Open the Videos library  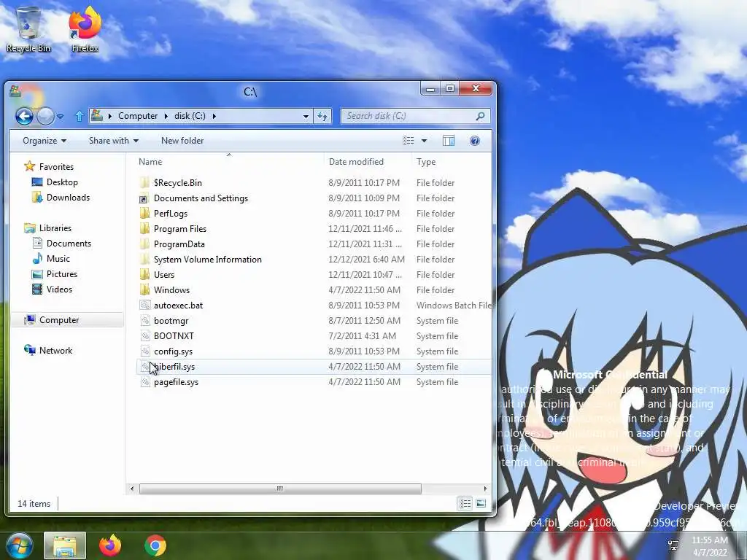tap(59, 289)
